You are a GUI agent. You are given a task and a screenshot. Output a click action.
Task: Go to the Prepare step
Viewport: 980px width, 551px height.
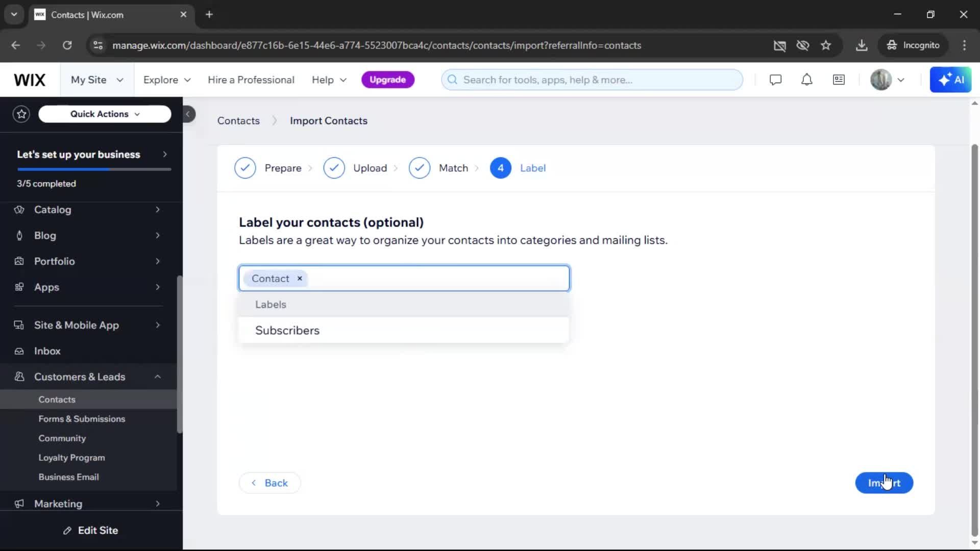268,168
